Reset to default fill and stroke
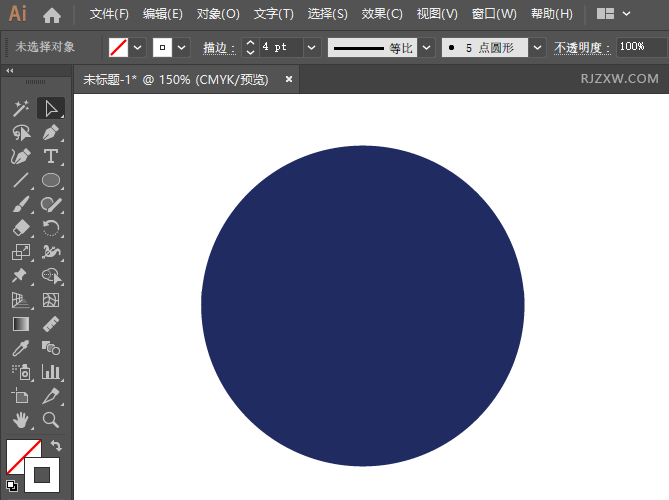669x500 pixels. pyautogui.click(x=11, y=485)
